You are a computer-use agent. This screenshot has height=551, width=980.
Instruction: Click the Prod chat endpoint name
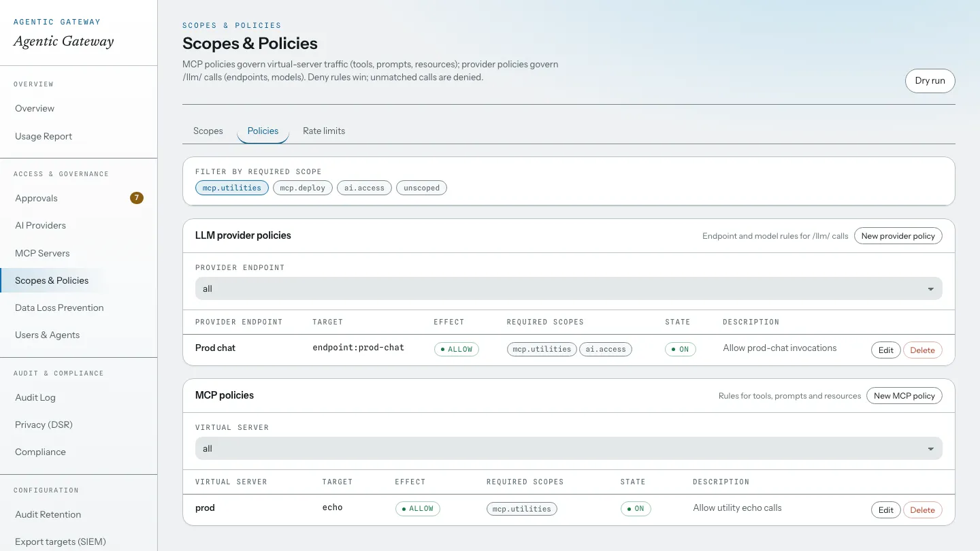click(x=215, y=348)
